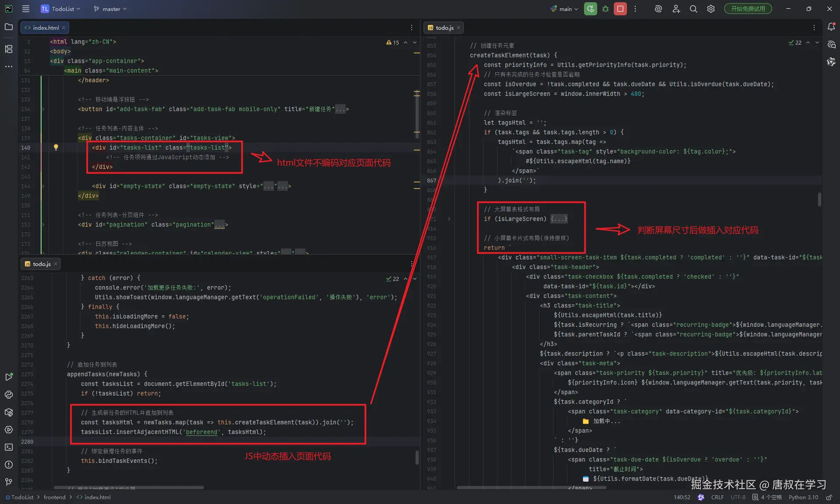Open the Git tool window icon
Viewport: 840px width, 504px height.
coord(9,482)
